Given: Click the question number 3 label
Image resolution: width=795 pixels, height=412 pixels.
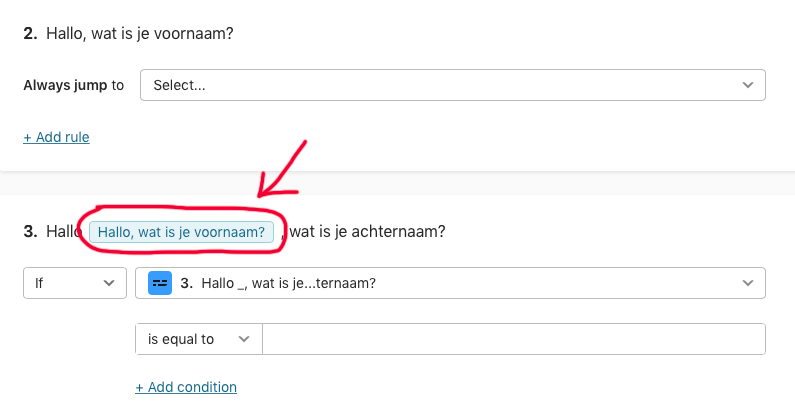Looking at the screenshot, I should pyautogui.click(x=30, y=231).
